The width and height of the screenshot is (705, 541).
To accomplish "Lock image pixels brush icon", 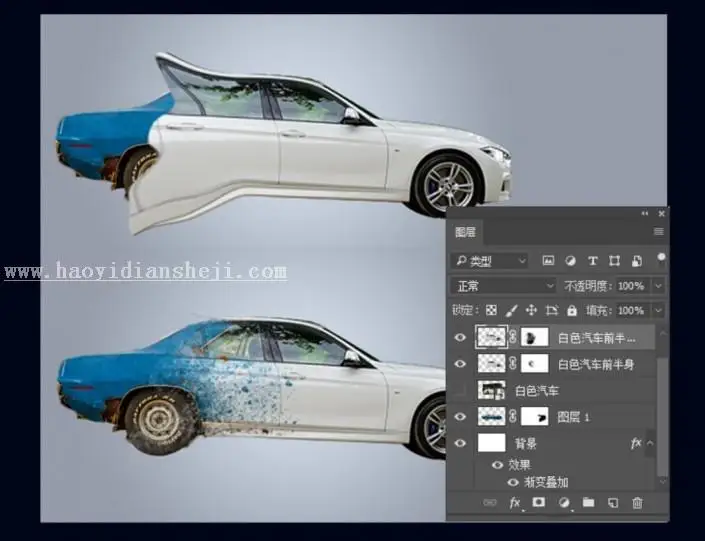I will (512, 310).
